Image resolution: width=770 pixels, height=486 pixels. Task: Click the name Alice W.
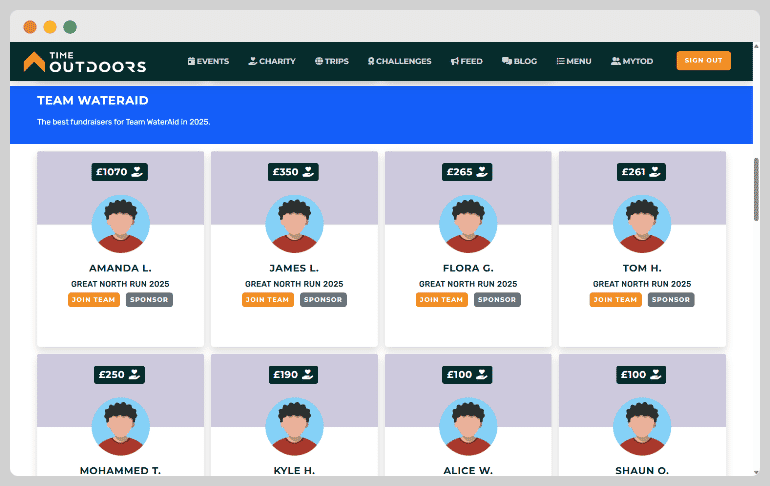(468, 470)
